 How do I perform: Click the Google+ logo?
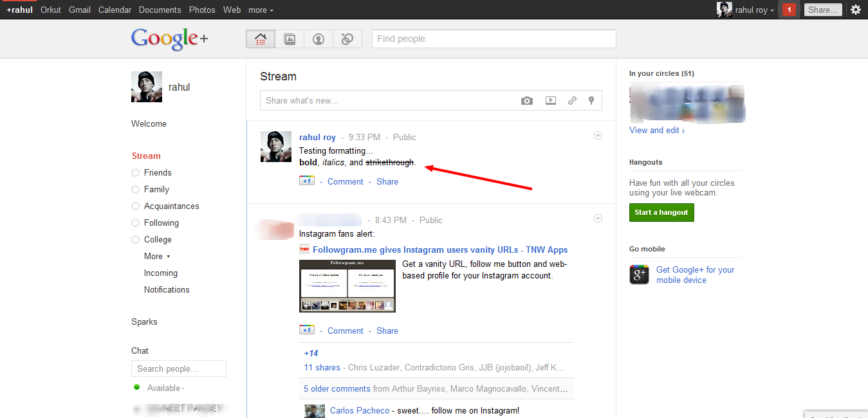tap(170, 39)
